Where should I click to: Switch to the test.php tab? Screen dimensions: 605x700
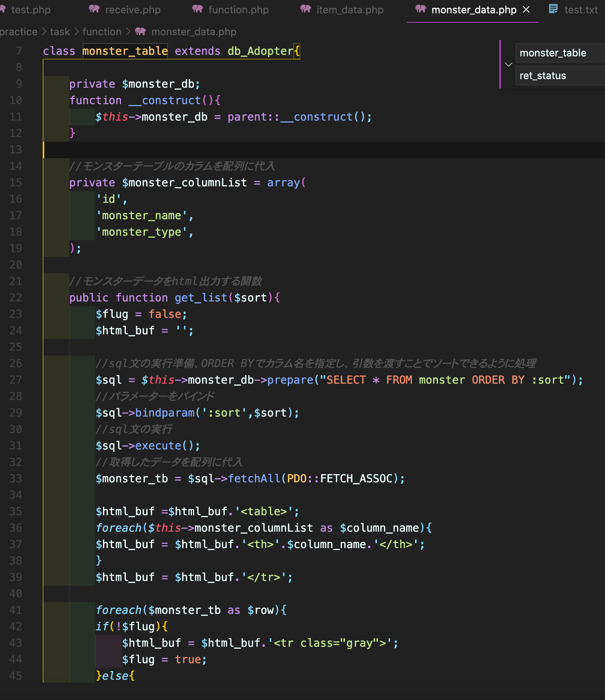[x=31, y=10]
